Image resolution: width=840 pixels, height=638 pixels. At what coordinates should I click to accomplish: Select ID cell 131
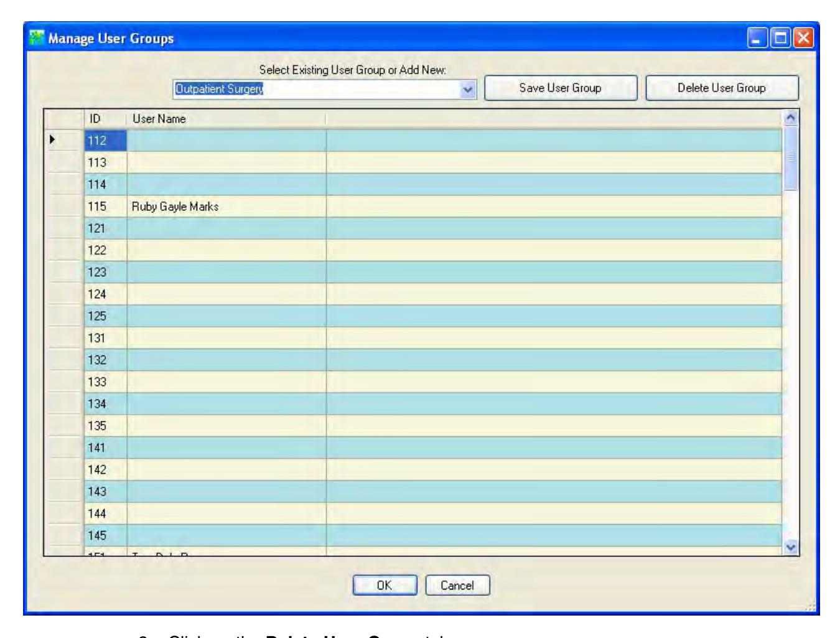(x=105, y=338)
